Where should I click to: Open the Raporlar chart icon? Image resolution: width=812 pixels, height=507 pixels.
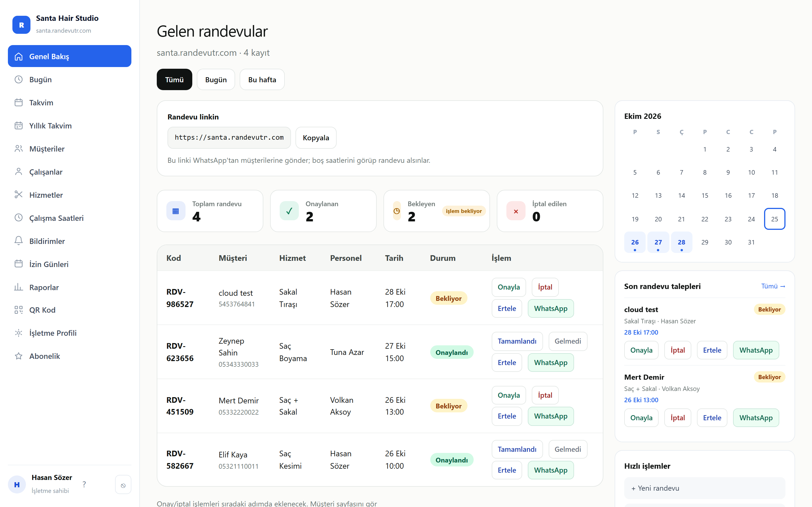19,287
